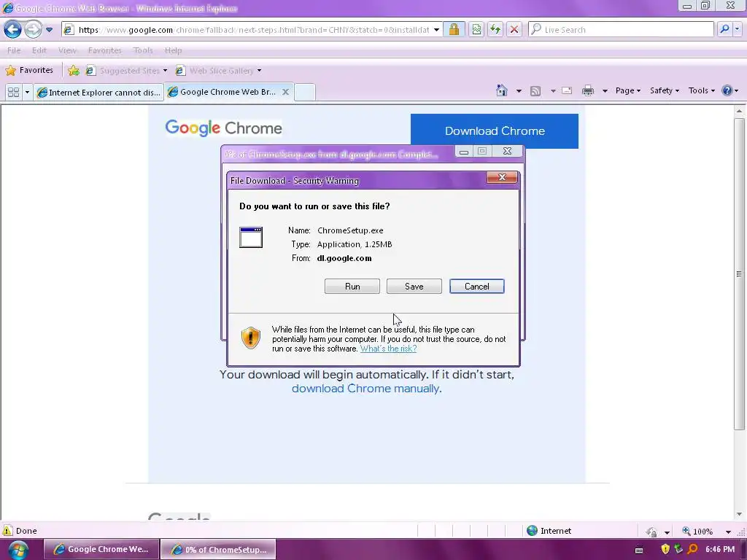Select 0% of ChromeSetup taskbar button
747x560 pixels.
click(218, 549)
